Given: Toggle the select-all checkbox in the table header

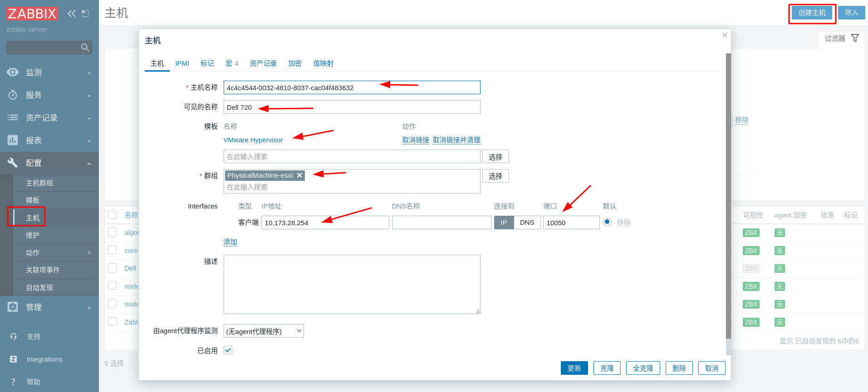Looking at the screenshot, I should (x=113, y=215).
